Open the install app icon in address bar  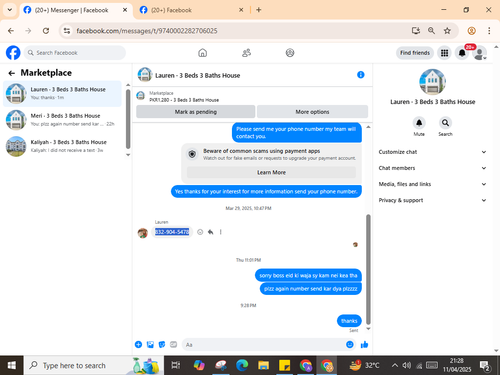coord(416,31)
